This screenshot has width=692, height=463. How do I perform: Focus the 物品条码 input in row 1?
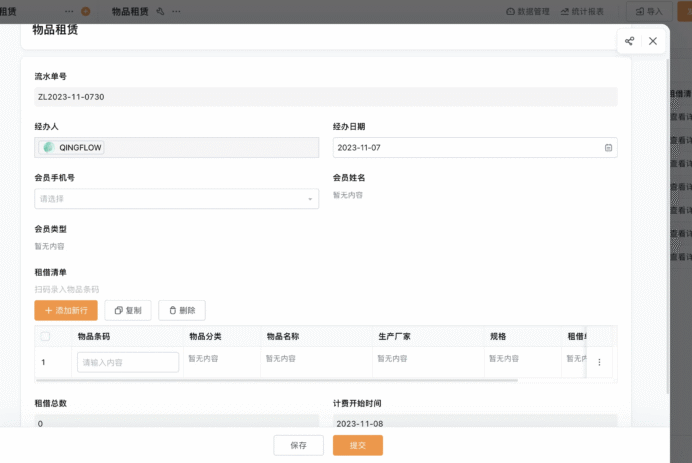[x=128, y=362]
